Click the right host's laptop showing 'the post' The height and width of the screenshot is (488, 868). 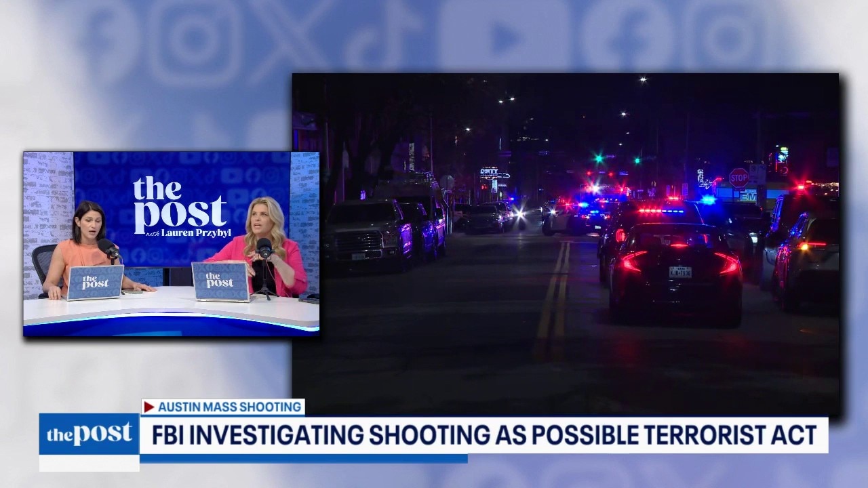(x=220, y=281)
